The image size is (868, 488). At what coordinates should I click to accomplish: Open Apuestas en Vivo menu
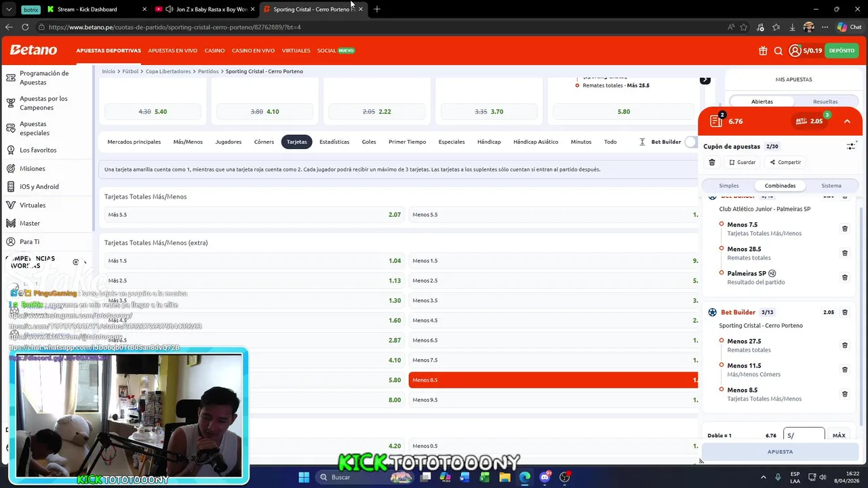click(x=172, y=51)
